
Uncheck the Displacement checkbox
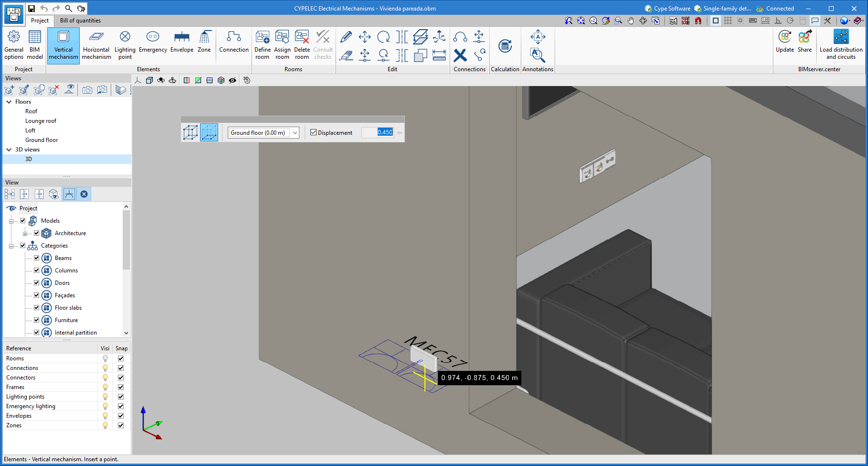pyautogui.click(x=314, y=132)
